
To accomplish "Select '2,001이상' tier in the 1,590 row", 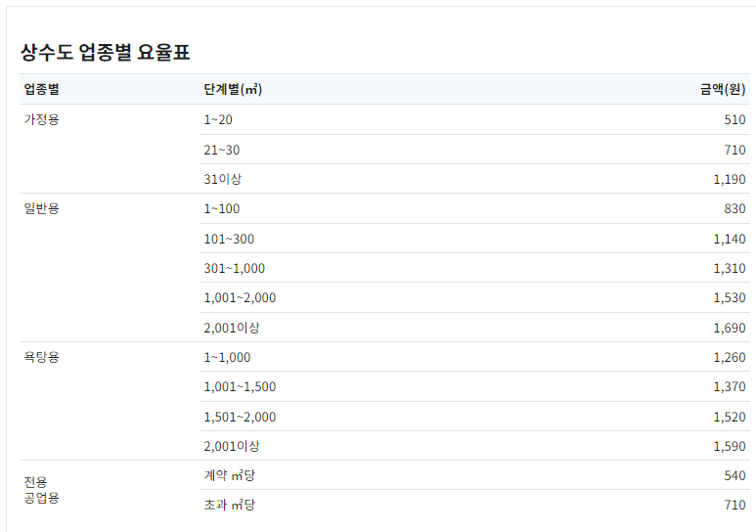I will click(x=232, y=446).
